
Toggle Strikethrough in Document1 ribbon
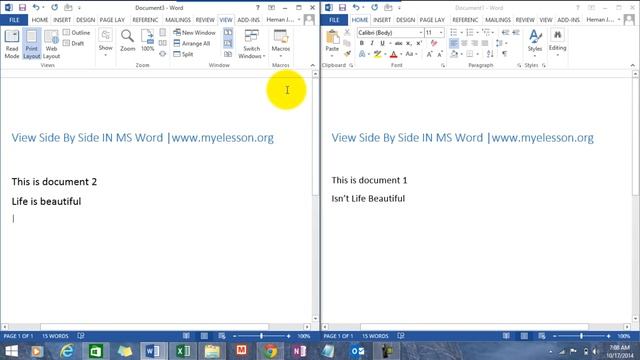tap(398, 43)
